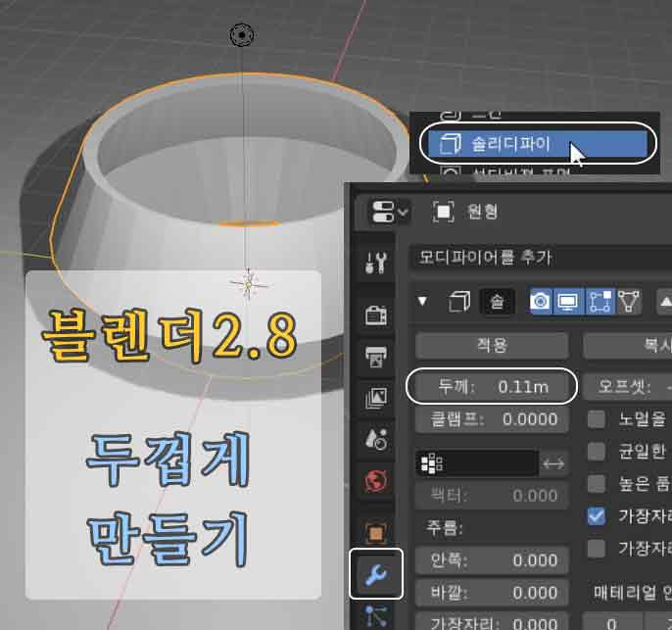This screenshot has width=672, height=630.
Task: Click the 바깥 crease 0.000 field
Action: [x=492, y=593]
